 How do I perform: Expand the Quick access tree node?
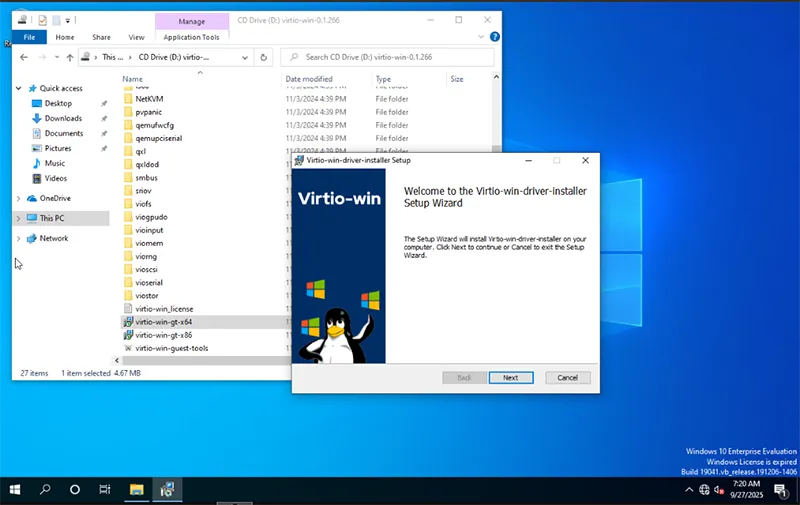[19, 88]
